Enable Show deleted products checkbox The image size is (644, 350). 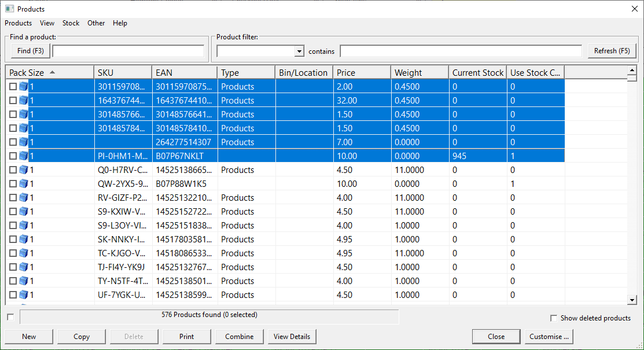tap(554, 318)
